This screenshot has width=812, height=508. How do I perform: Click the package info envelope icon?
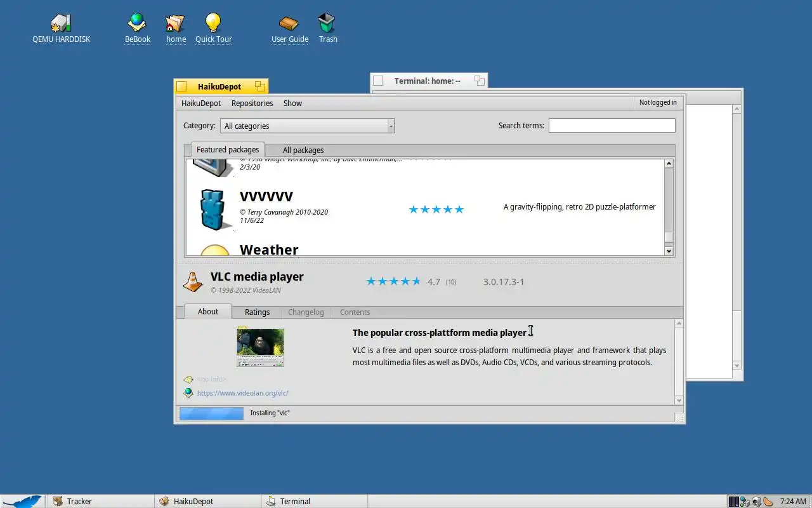188,379
